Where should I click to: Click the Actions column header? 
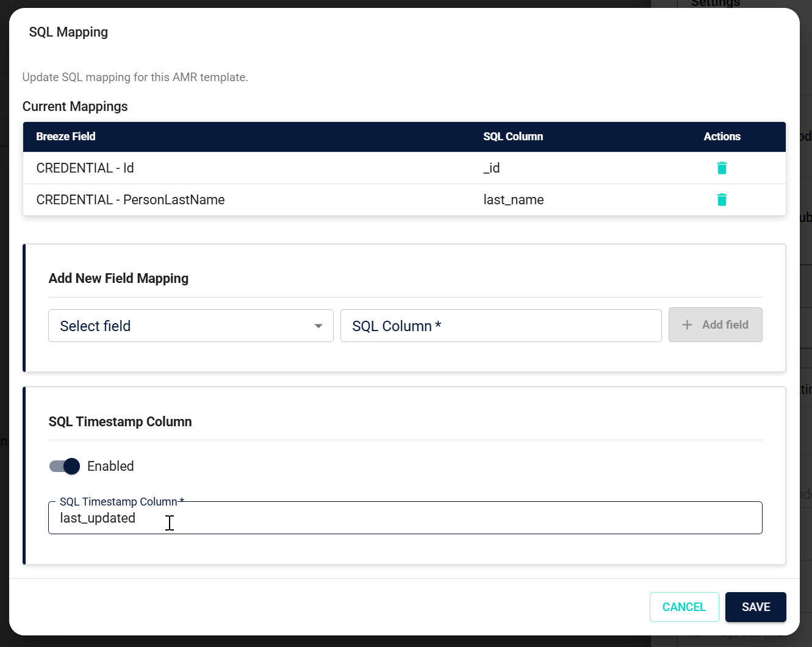click(x=722, y=137)
